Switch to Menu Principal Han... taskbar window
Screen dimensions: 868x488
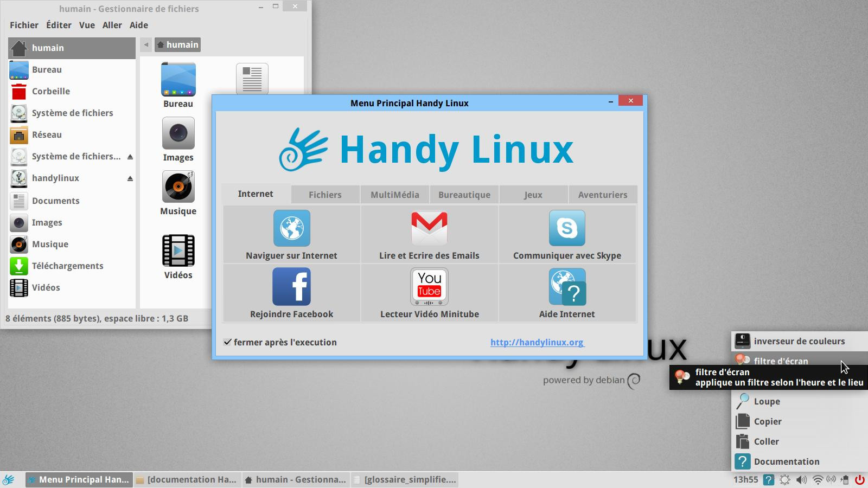point(79,479)
